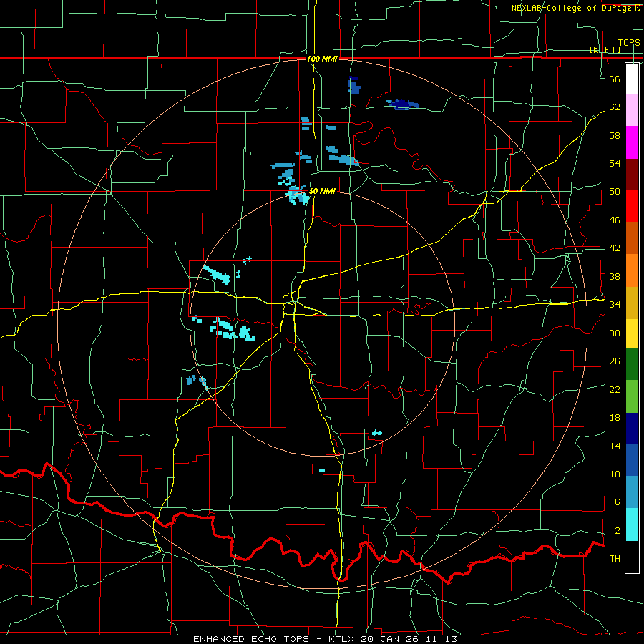Select the medium blue legend band
This screenshot has width=644, height=644.
632,462
